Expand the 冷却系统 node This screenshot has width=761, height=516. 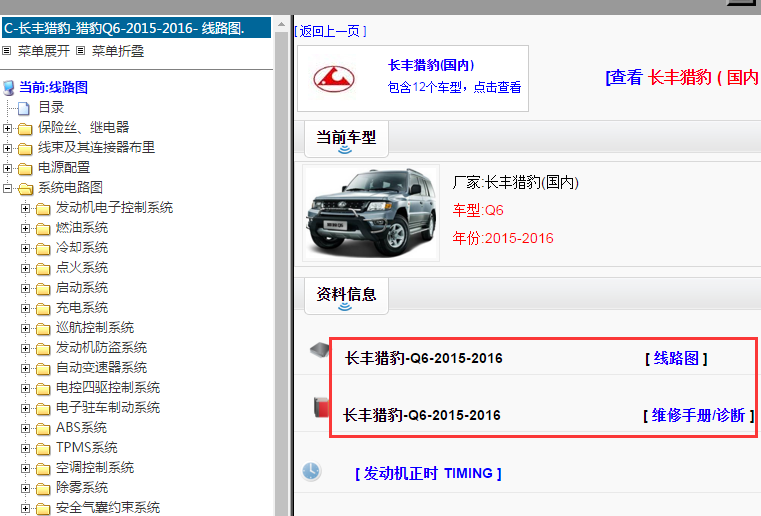point(25,248)
